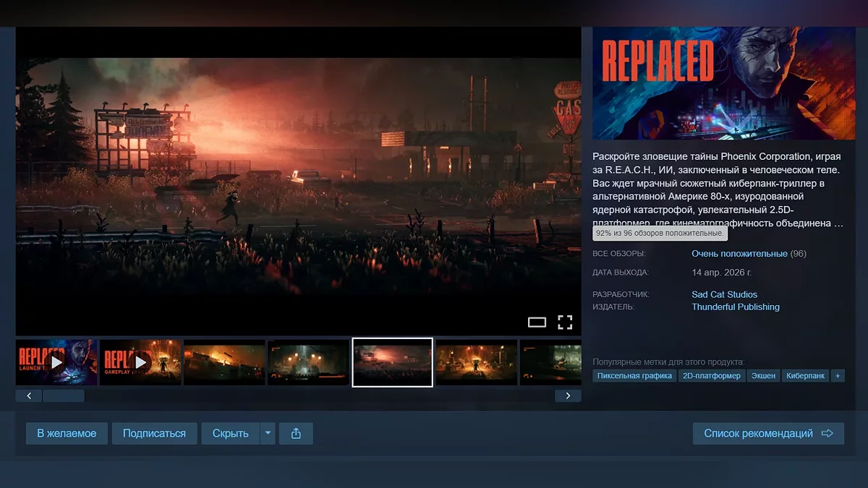The width and height of the screenshot is (868, 488).
Task: Add a tag using the plus icon
Action: 838,375
